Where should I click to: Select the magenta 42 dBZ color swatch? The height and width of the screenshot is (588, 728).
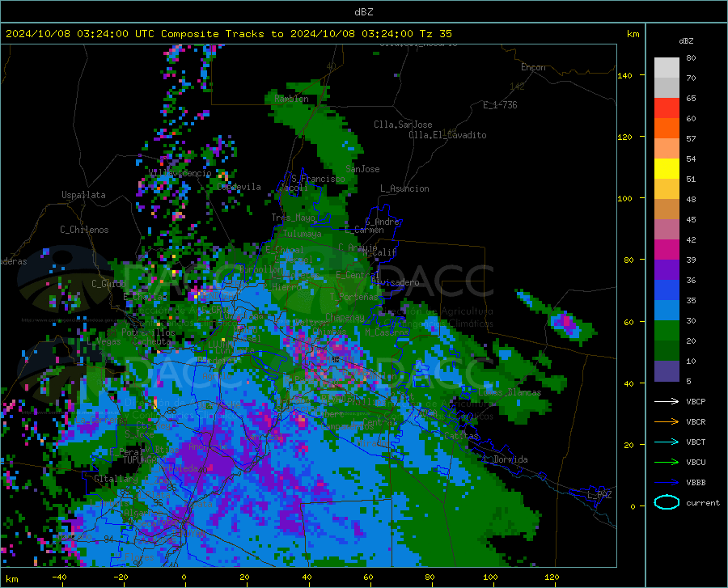[x=667, y=250]
